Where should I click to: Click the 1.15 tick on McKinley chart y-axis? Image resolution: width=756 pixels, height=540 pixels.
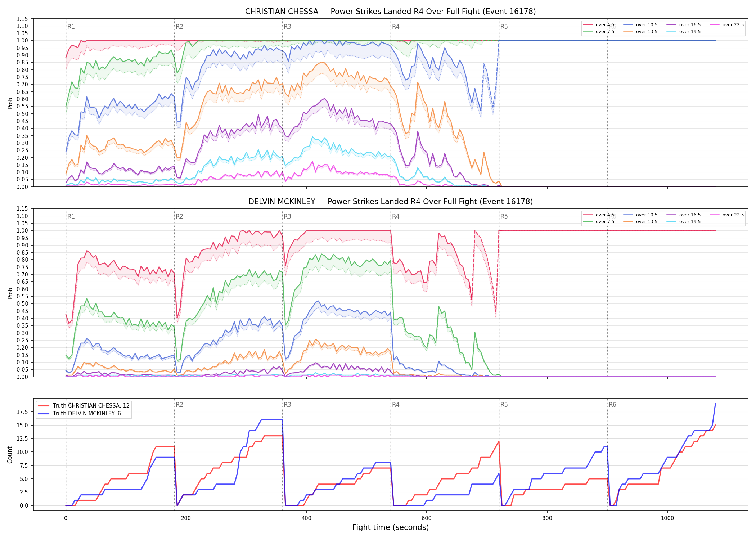pyautogui.click(x=22, y=208)
